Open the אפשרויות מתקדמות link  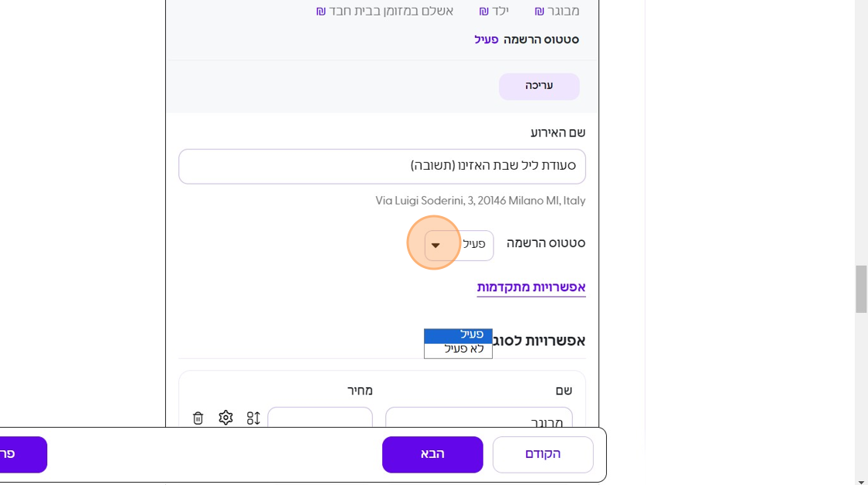pos(531,287)
